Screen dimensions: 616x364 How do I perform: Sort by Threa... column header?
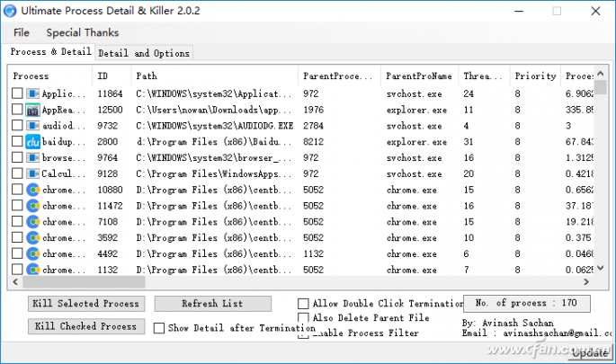coord(485,75)
